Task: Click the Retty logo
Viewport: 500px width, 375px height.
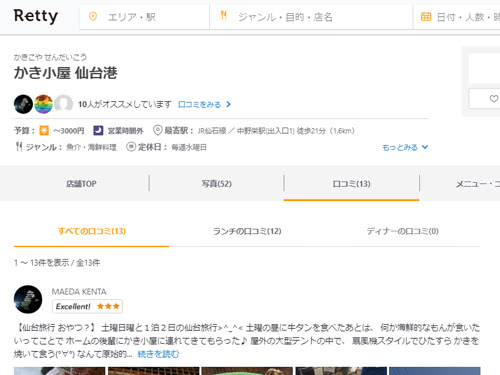Action: [36, 16]
